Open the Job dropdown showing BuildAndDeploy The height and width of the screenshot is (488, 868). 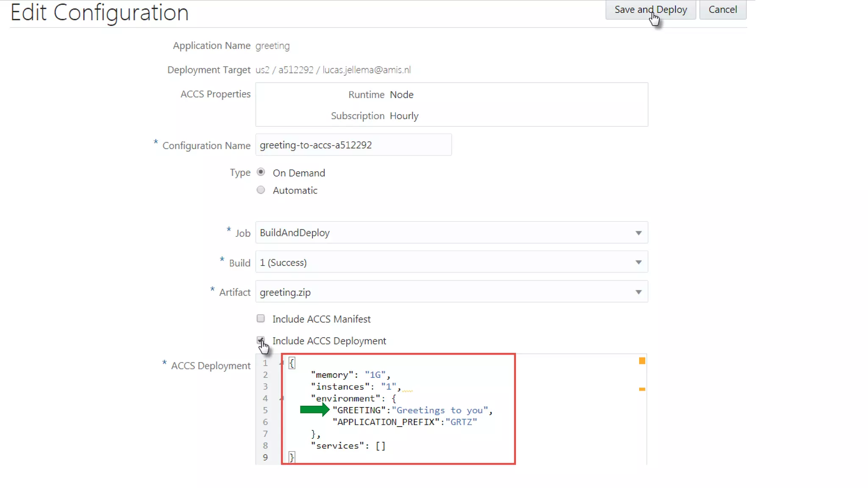pos(451,233)
